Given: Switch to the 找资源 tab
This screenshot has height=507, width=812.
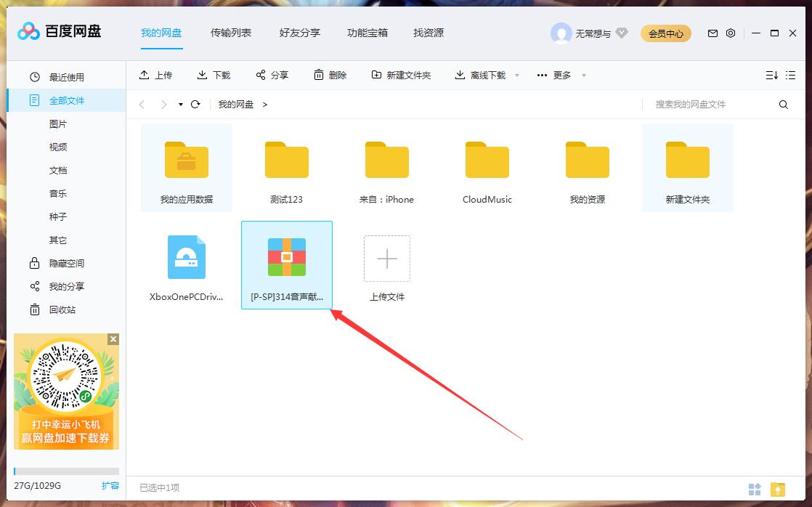Looking at the screenshot, I should 429,33.
